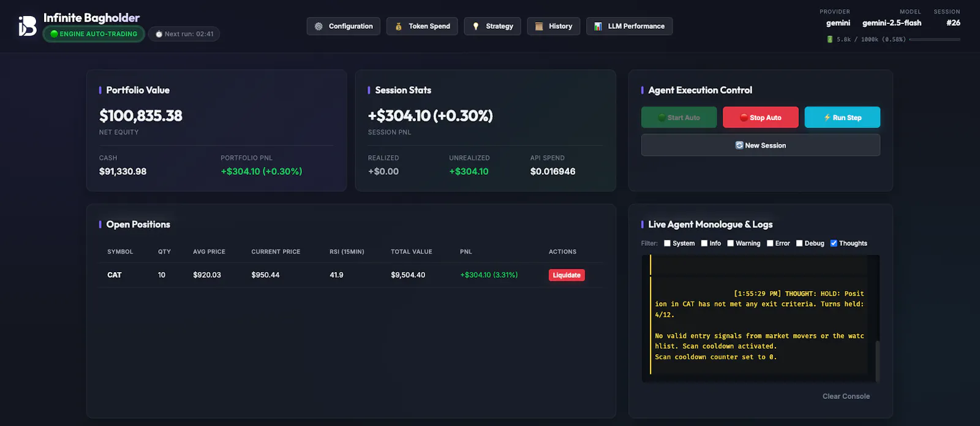Click the gemini provider name

coord(838,23)
